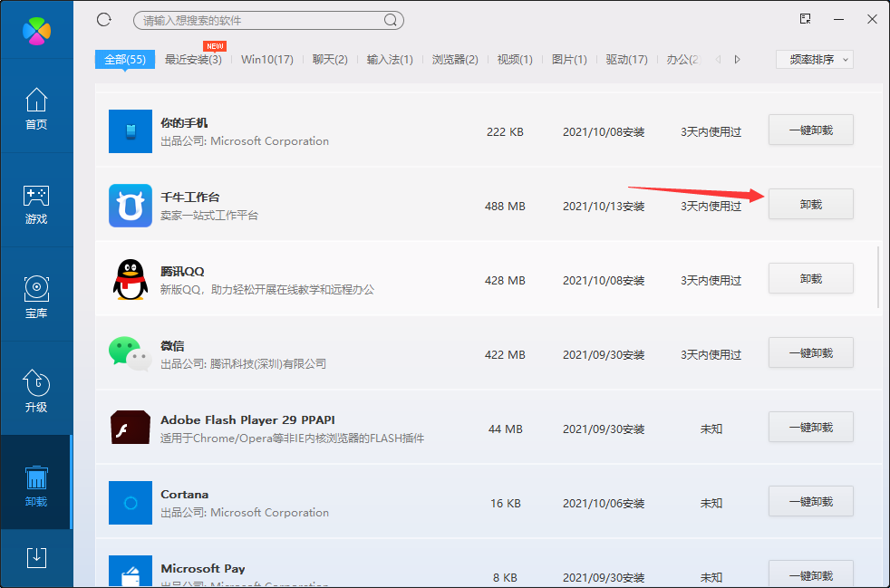Switch to Win10(17) tab
The image size is (890, 588).
(x=266, y=60)
